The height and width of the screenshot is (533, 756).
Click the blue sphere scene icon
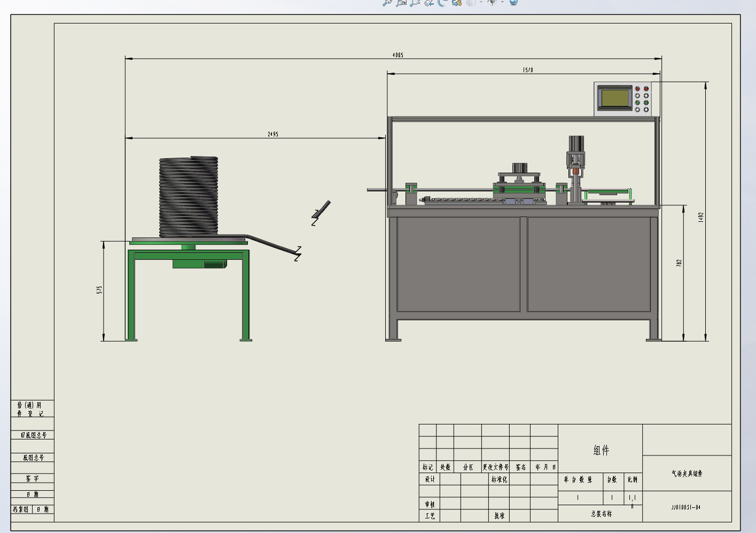513,2
